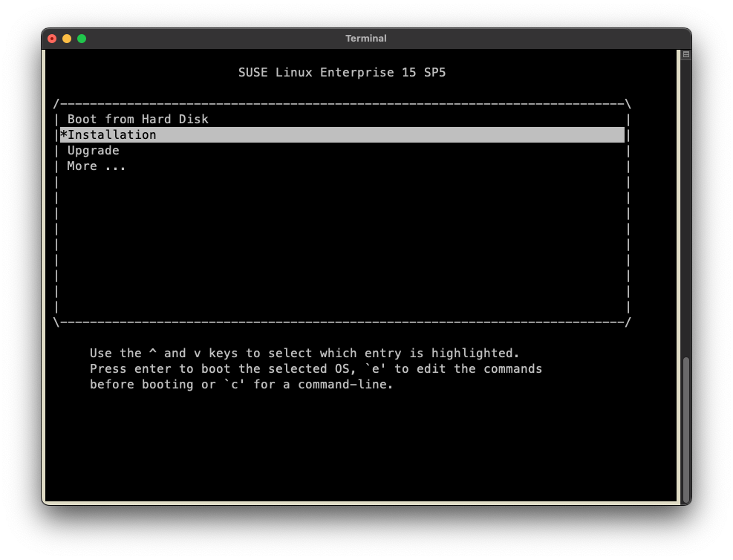Choose the highlighted Installation entry
Image resolution: width=733 pixels, height=560 pixels.
pos(112,135)
